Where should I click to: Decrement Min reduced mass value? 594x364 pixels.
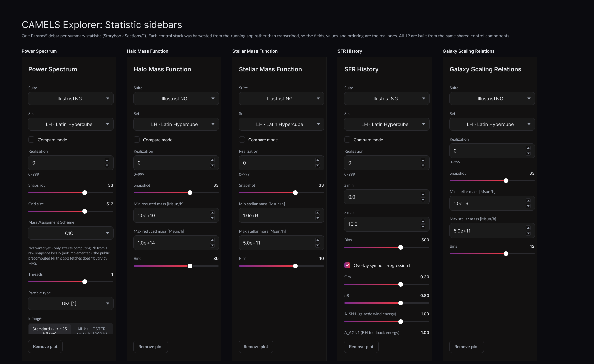pyautogui.click(x=212, y=218)
